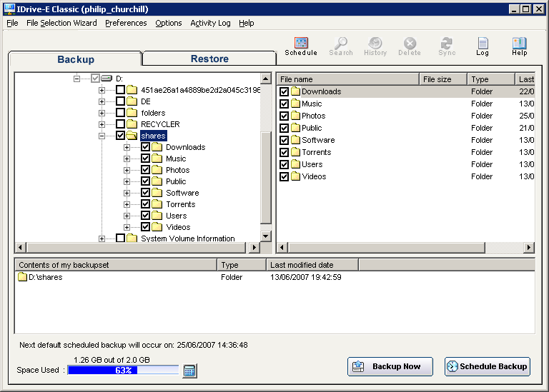This screenshot has height=392, width=549.
Task: Check the folders directory checkbox
Action: [x=120, y=113]
